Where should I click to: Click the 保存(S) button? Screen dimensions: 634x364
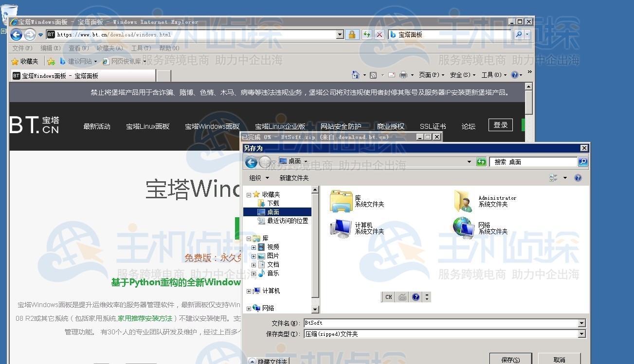click(510, 360)
